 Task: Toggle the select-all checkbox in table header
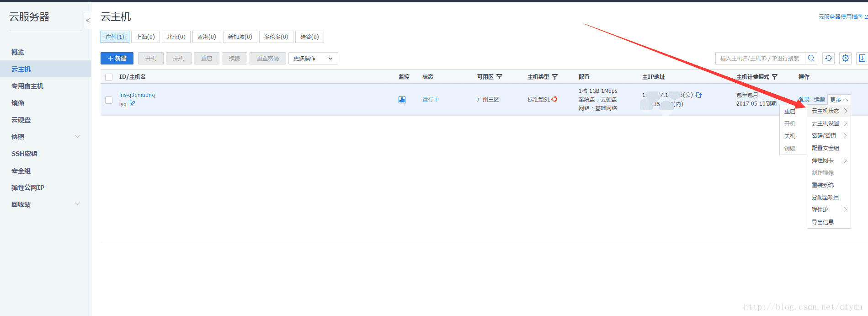[x=109, y=77]
